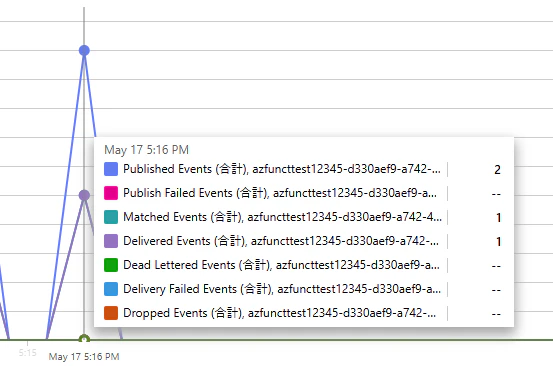Select the Published Events tooltip label

point(282,169)
